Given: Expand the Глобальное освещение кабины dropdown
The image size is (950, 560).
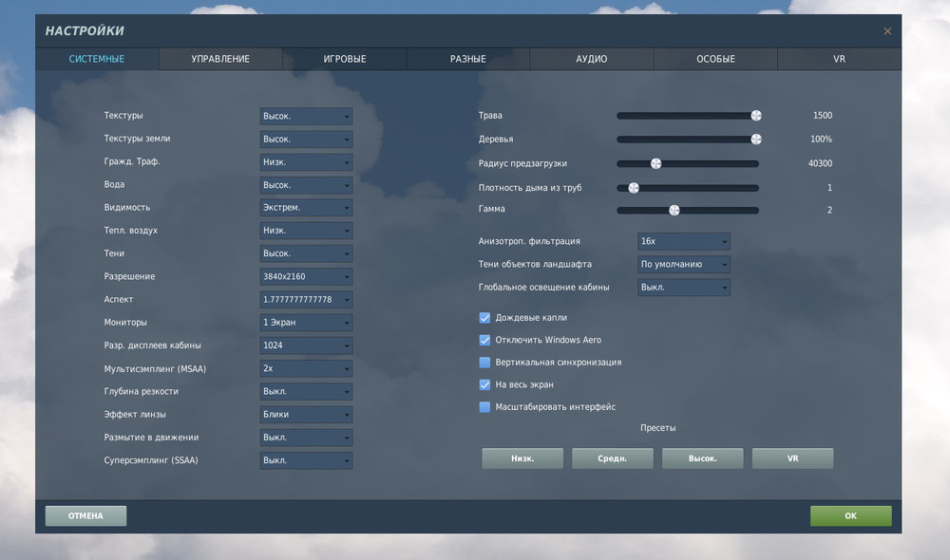Looking at the screenshot, I should click(683, 287).
